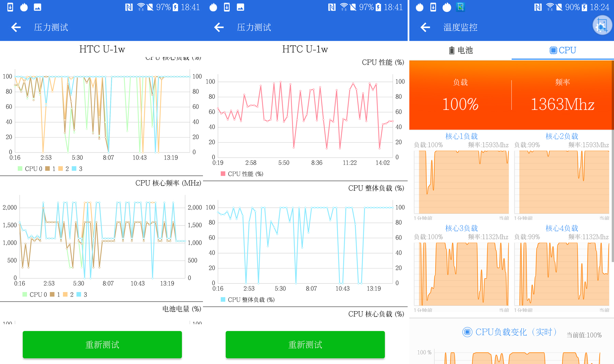Go back from 温度监控 screen

coord(425,27)
